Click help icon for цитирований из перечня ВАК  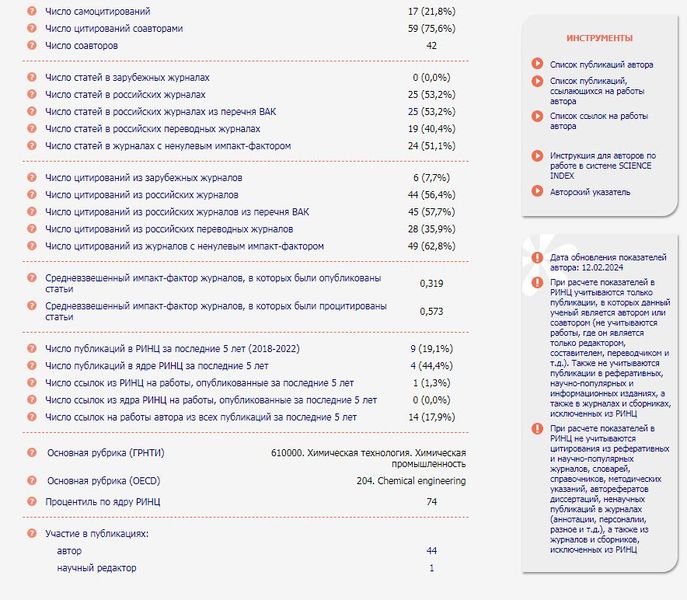click(x=32, y=212)
